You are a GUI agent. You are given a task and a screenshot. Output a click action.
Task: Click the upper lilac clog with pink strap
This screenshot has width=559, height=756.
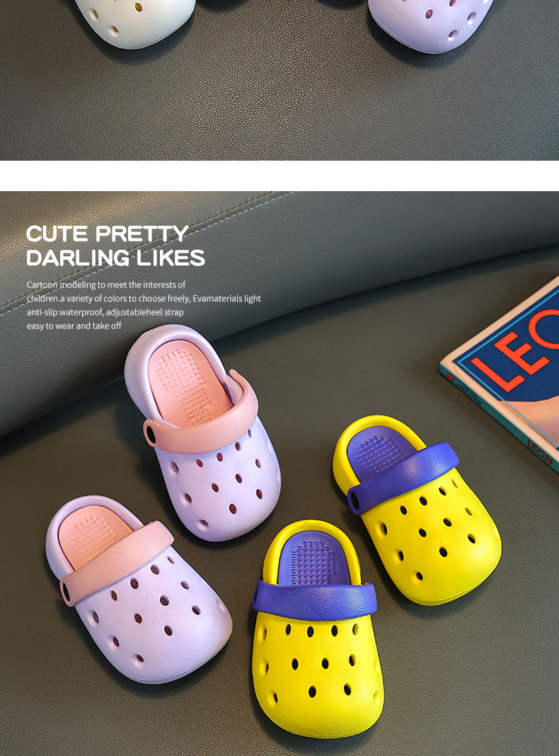[x=202, y=432]
